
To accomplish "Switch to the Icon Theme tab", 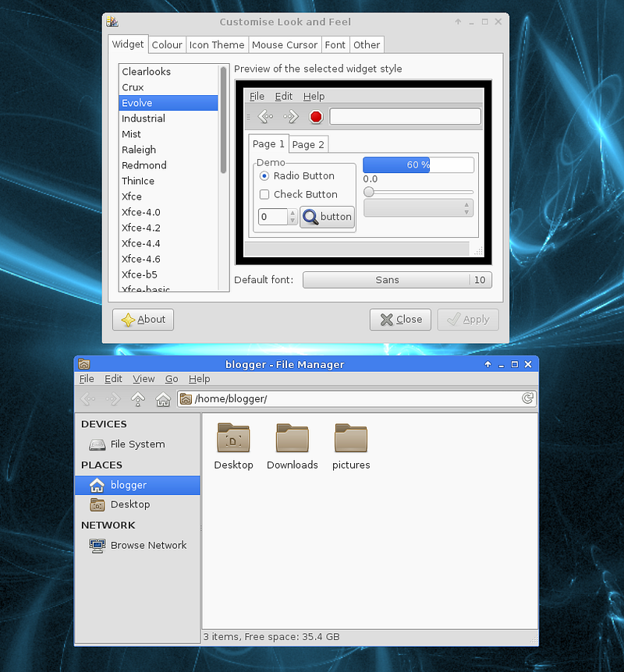I will tap(217, 45).
